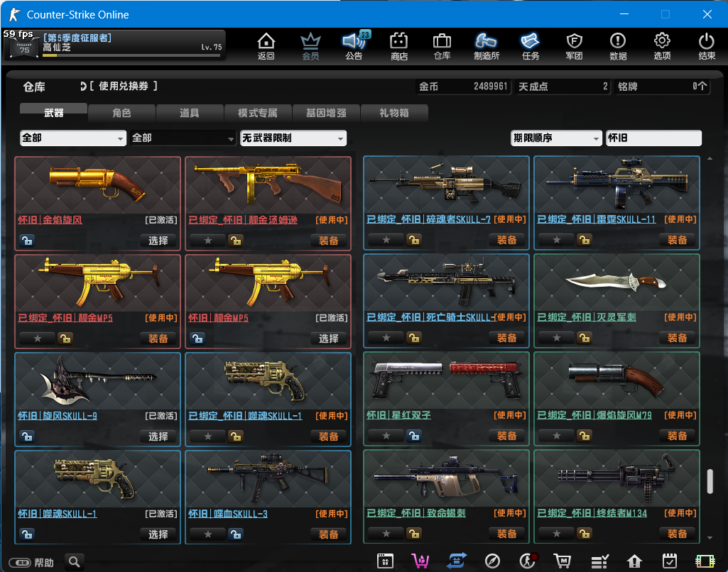
Task: Open the 无武器限制 dropdown
Action: coord(293,138)
